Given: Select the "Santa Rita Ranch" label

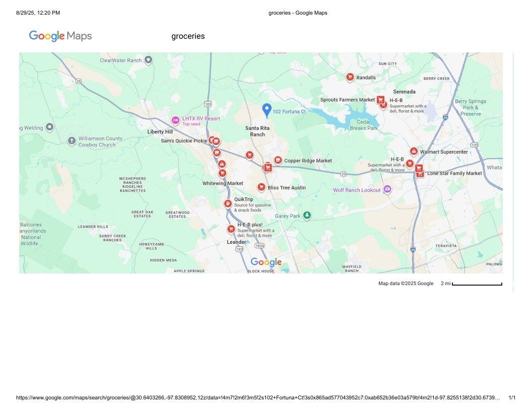Looking at the screenshot, I should click(257, 131).
